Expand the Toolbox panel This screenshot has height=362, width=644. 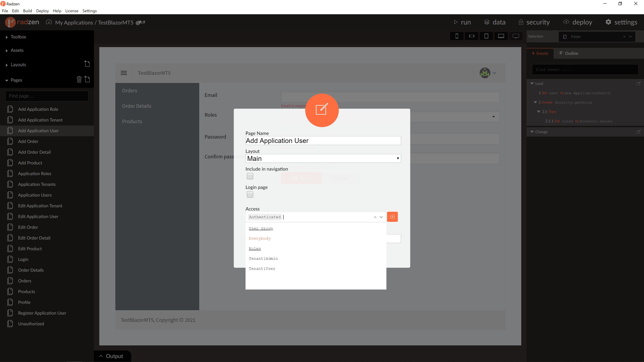coord(7,37)
